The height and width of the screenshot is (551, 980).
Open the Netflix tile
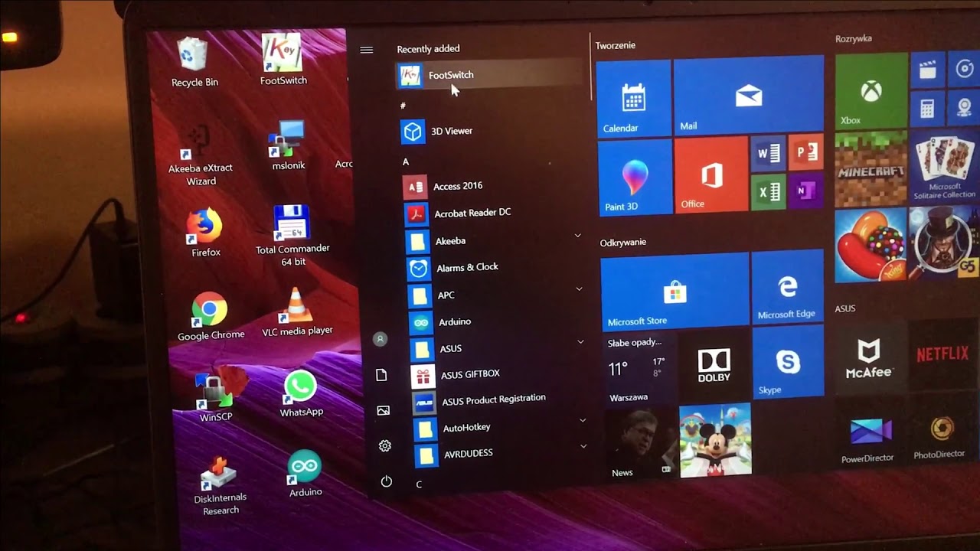(943, 356)
